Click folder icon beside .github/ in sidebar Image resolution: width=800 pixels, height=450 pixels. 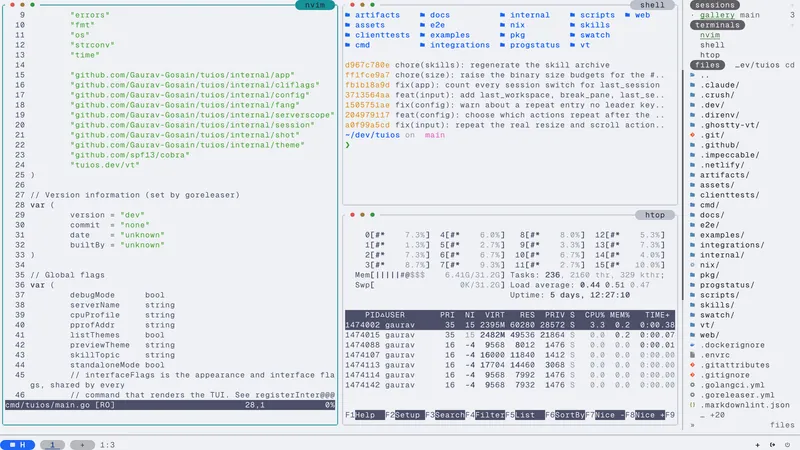click(692, 145)
